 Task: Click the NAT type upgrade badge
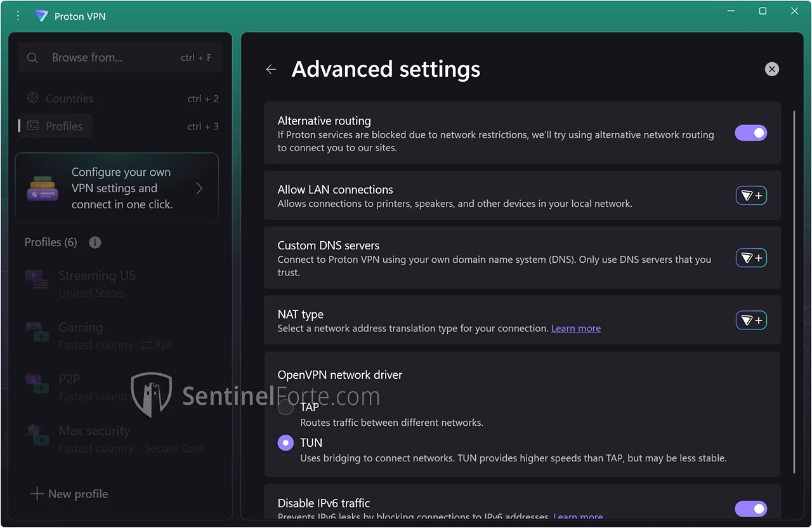click(x=751, y=320)
